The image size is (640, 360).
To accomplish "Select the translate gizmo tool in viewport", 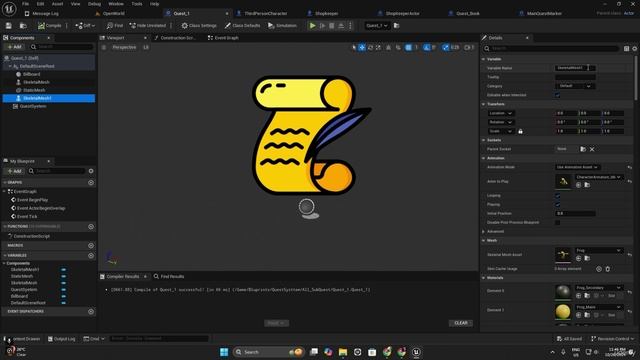I will [362, 48].
